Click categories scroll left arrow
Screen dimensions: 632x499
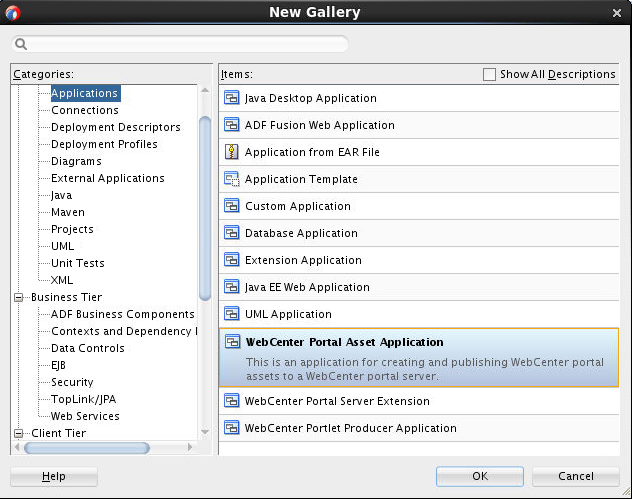(17, 447)
